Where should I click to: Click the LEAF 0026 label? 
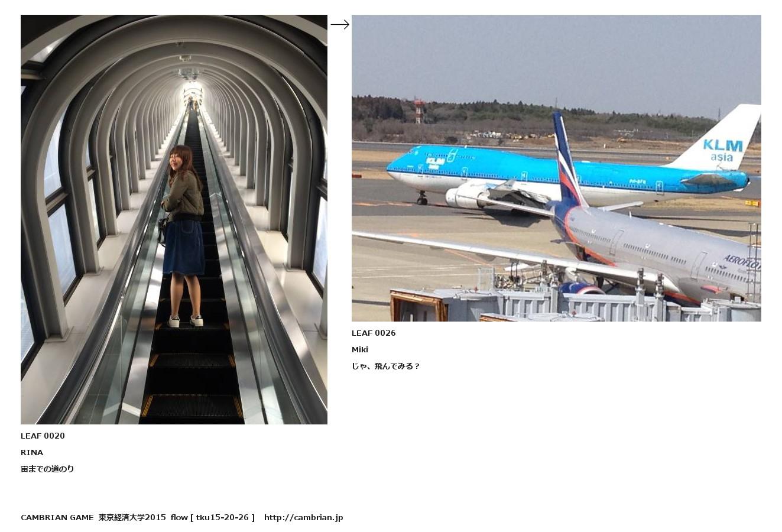tap(374, 333)
